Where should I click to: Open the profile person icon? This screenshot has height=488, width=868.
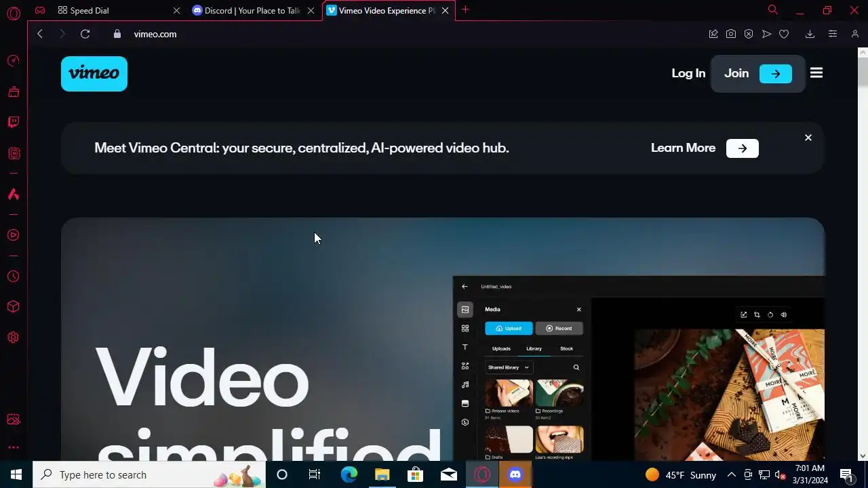(x=854, y=34)
